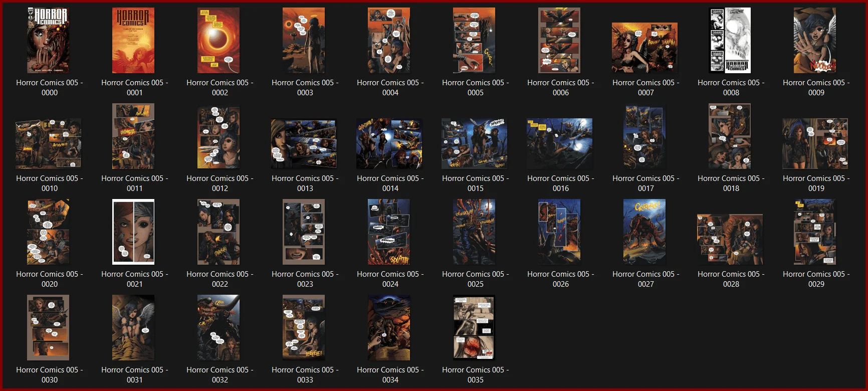Pick the Horror Comics 005 - 0013 page thumbnail

coord(304,144)
